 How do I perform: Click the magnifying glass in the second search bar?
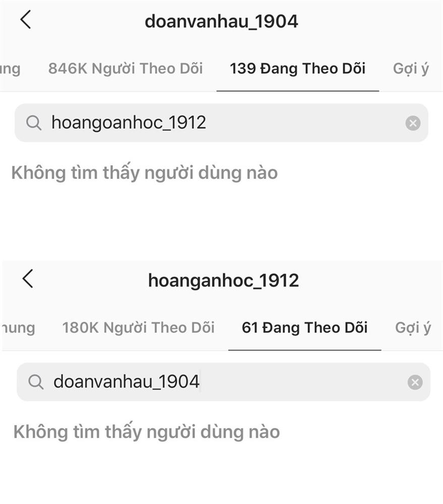click(x=36, y=382)
